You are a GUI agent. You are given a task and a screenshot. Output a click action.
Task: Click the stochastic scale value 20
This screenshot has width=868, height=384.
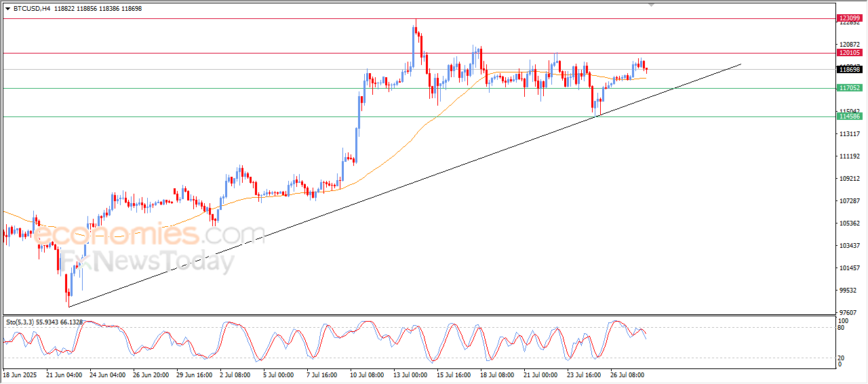(842, 358)
